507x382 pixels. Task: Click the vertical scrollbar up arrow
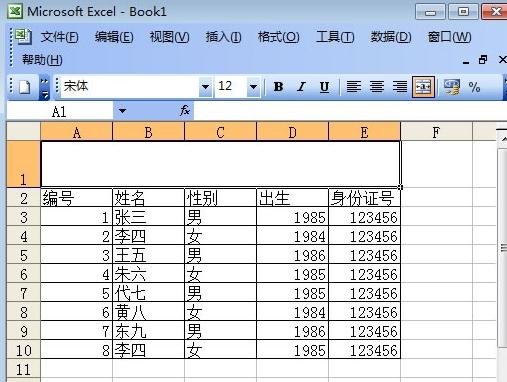pyautogui.click(x=503, y=139)
